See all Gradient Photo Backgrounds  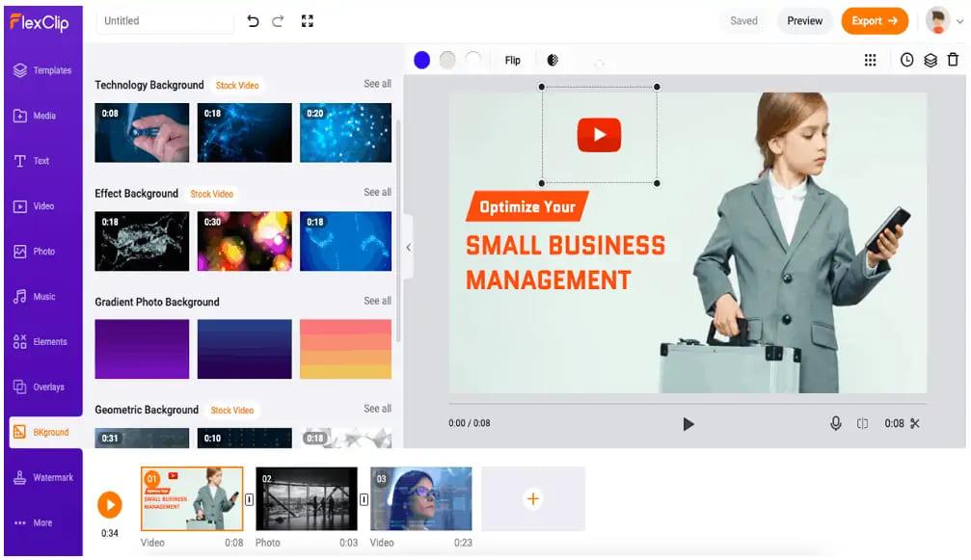click(x=377, y=301)
